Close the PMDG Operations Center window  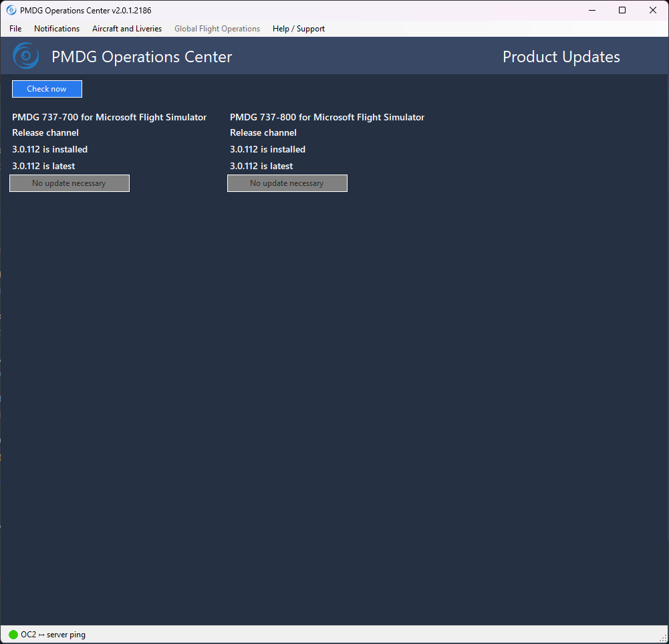[653, 10]
